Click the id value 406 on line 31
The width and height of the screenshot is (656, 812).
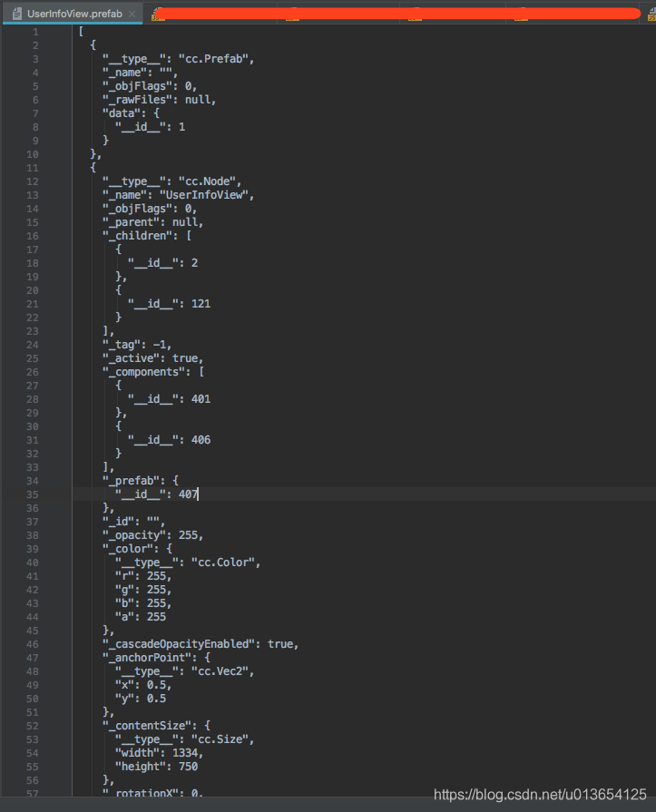pos(201,440)
